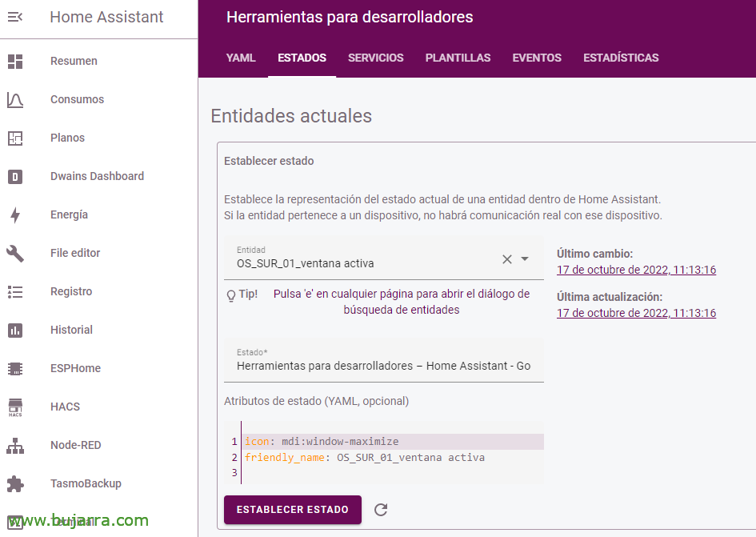Switch to the ESTADÍSTICAS tab

[x=621, y=58]
